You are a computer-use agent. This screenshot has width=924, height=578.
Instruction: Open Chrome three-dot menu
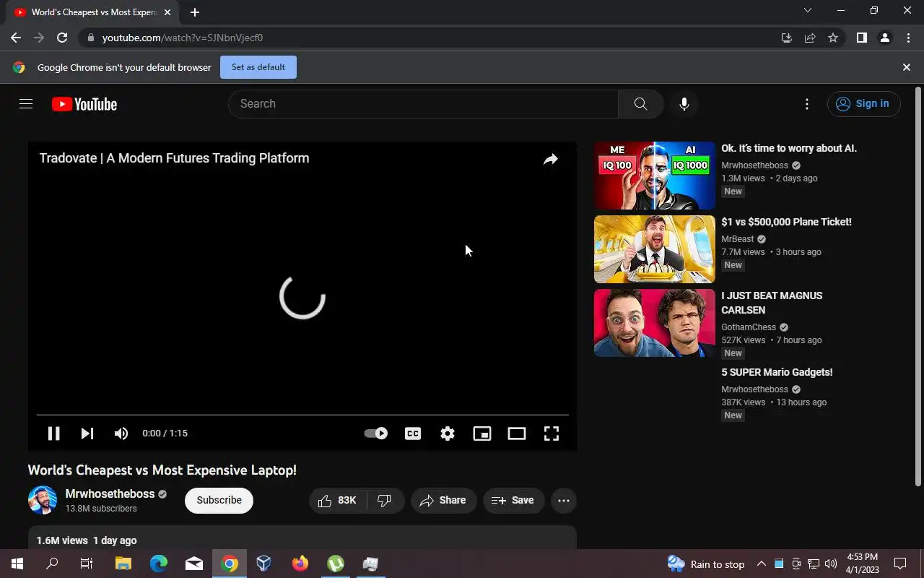click(908, 38)
